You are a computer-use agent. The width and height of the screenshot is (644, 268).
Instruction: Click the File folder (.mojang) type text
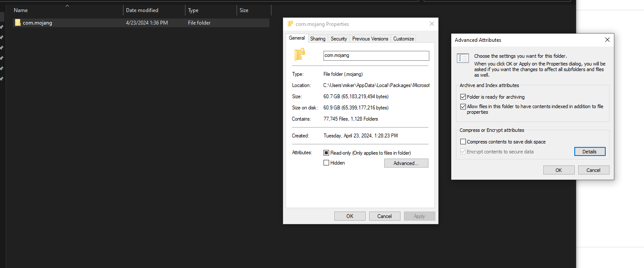343,74
